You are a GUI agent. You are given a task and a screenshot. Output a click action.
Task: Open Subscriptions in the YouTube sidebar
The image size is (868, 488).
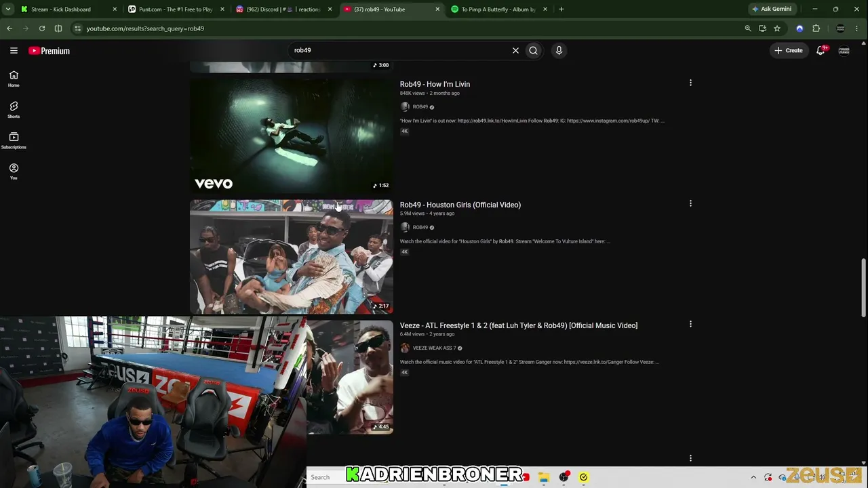(14, 140)
